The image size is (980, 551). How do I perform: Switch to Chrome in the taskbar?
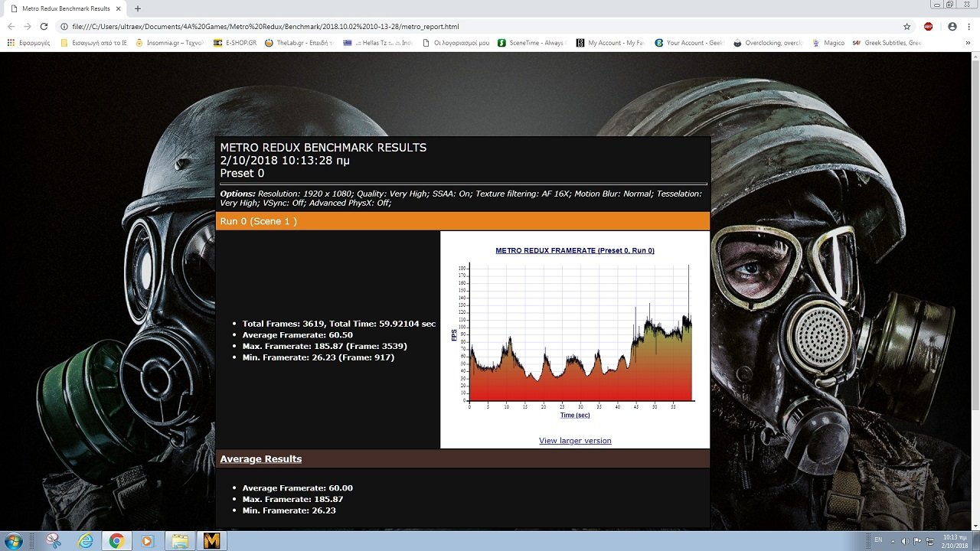coord(116,541)
